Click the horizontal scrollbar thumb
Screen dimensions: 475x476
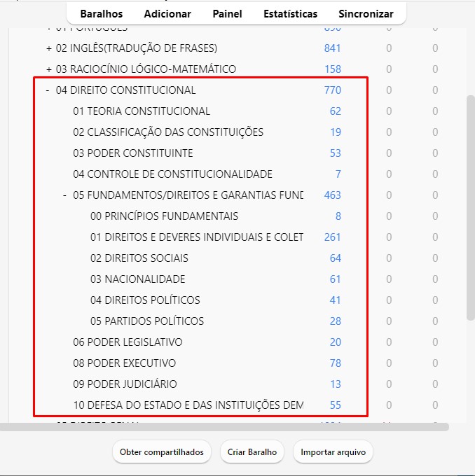[224, 427]
